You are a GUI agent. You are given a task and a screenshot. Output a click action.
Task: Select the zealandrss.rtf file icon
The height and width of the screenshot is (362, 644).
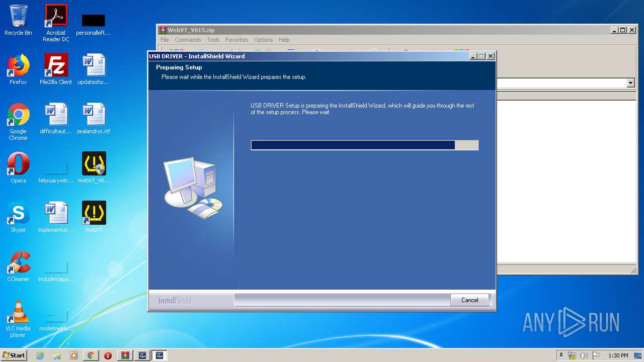tap(94, 119)
